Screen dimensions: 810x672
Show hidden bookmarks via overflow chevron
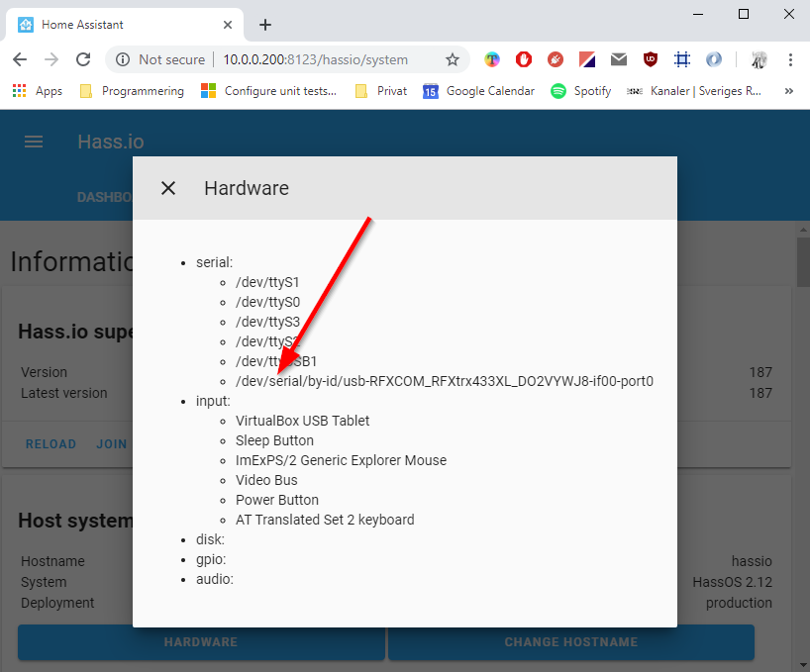790,90
